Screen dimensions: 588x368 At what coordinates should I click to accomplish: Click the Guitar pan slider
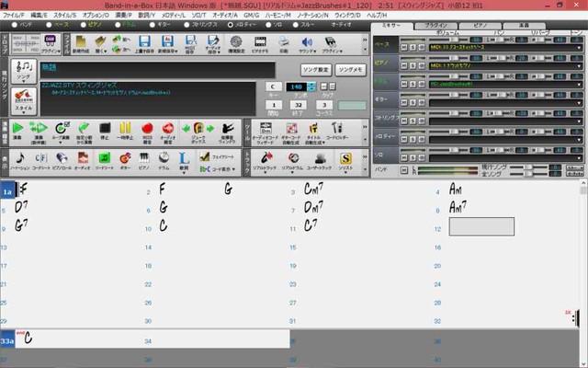500,95
